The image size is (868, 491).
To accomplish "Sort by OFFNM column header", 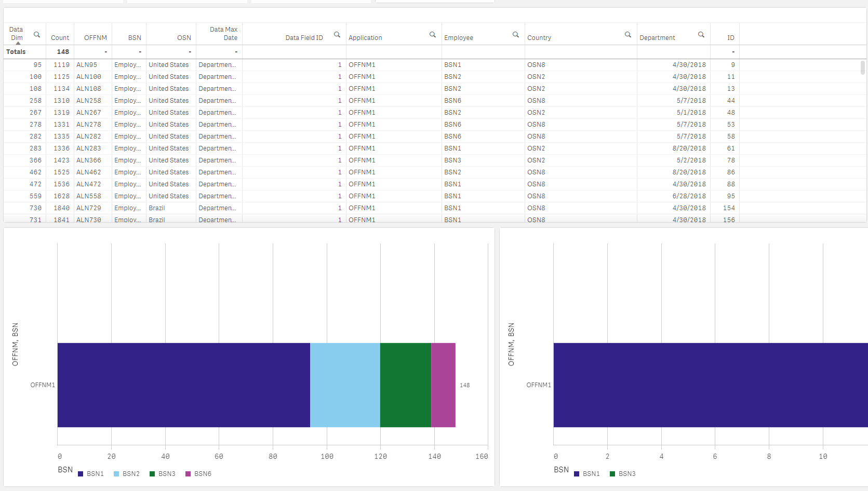I will click(x=96, y=38).
